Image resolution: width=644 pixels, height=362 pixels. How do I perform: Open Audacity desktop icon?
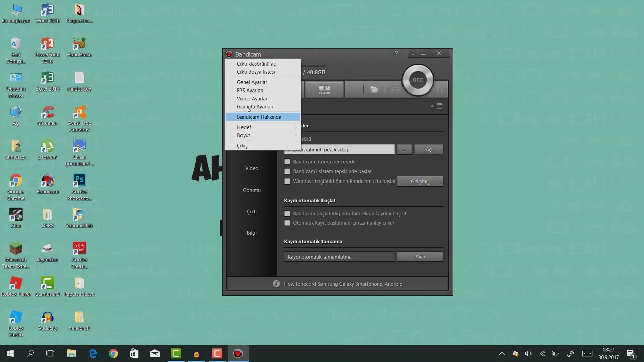47,321
